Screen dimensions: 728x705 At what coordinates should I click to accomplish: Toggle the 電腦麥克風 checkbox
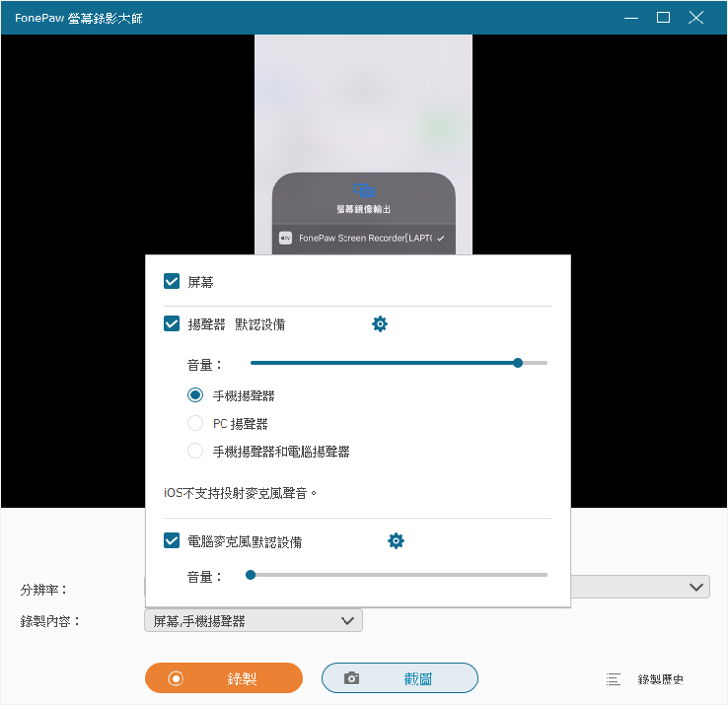172,541
